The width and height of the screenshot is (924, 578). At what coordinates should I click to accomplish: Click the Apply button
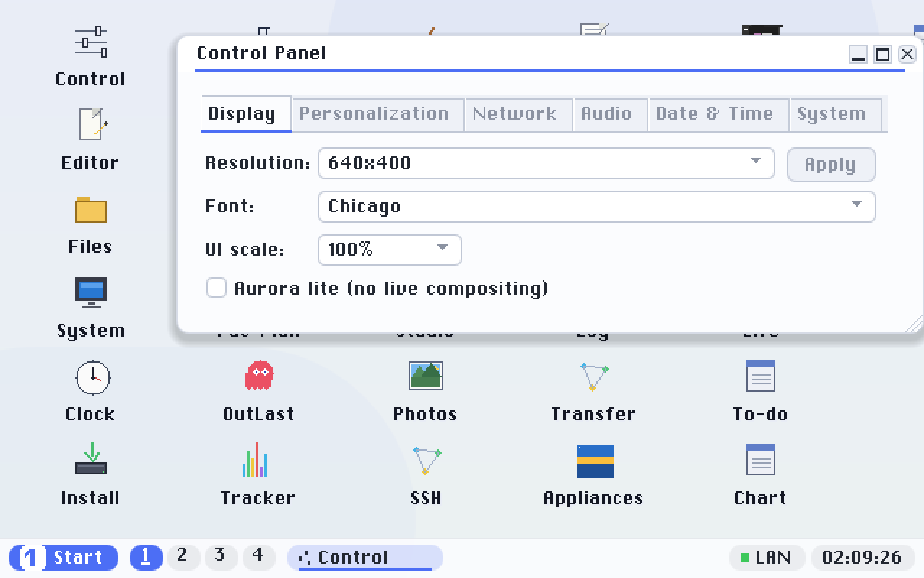pos(831,165)
